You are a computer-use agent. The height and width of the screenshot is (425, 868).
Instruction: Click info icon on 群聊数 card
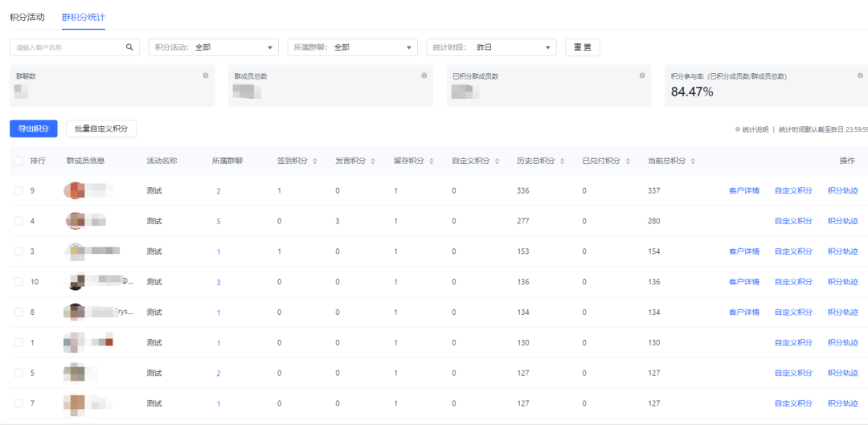tap(206, 76)
